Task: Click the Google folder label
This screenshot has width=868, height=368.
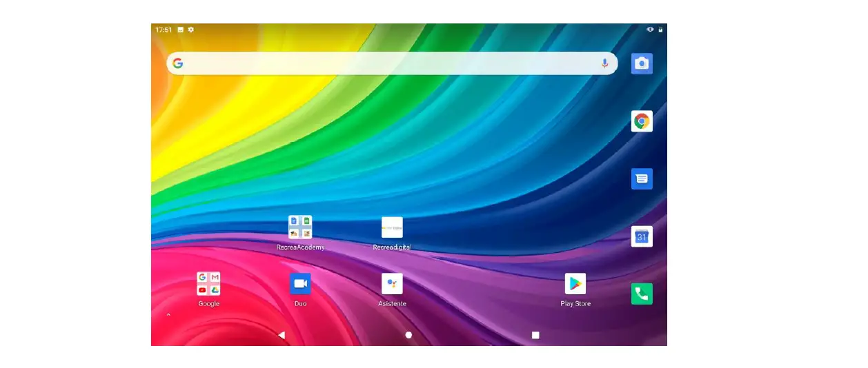Action: point(208,304)
